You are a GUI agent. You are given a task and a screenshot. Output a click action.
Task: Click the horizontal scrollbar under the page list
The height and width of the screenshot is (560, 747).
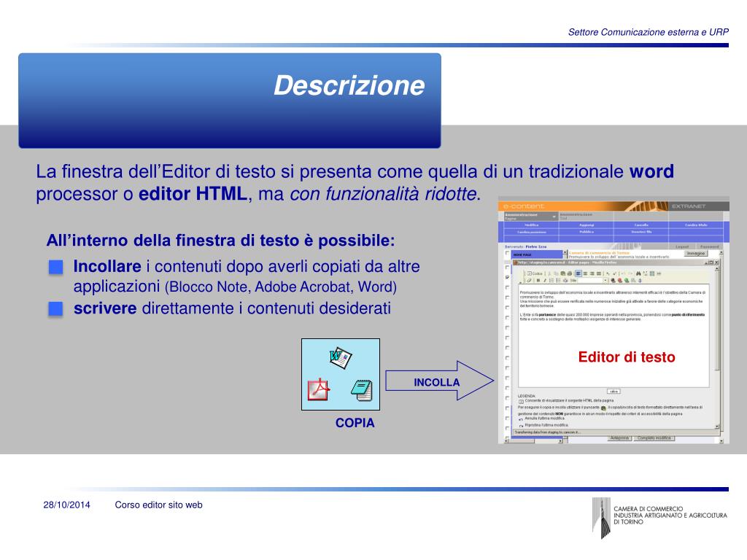pyautogui.click(x=533, y=441)
